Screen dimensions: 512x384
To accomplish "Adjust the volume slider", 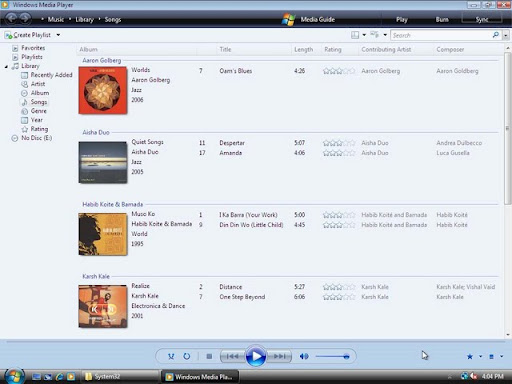I will coord(332,357).
